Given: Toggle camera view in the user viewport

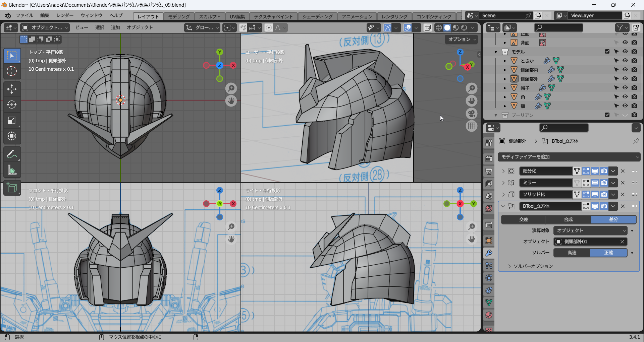Looking at the screenshot, I should click(472, 114).
